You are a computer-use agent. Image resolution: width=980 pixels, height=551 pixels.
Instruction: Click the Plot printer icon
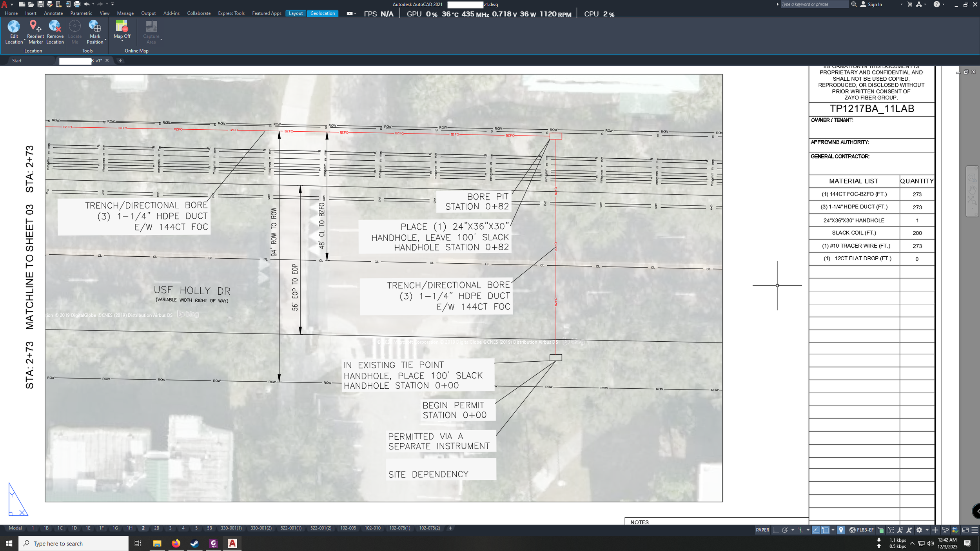pos(77,4)
